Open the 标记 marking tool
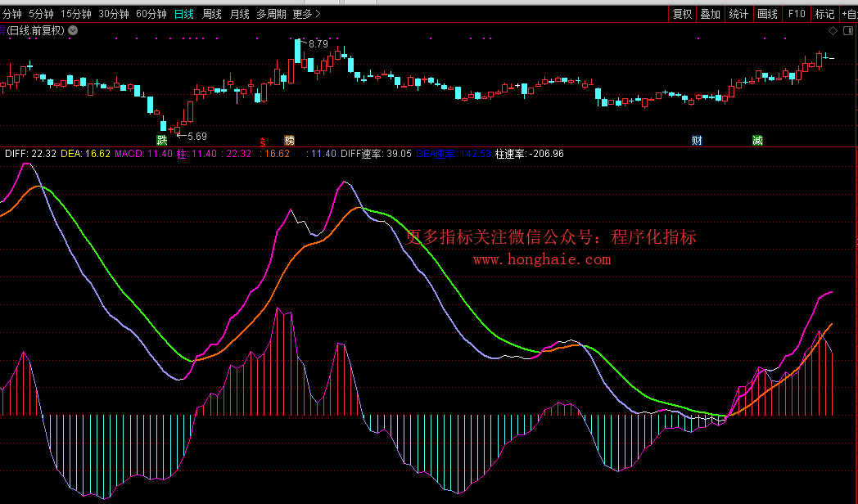The width and height of the screenshot is (858, 504). [x=824, y=14]
